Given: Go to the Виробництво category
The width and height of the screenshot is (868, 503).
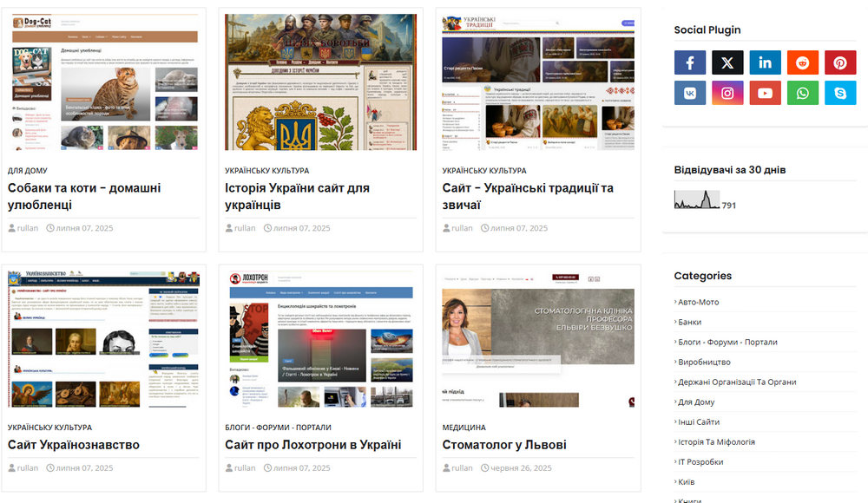Looking at the screenshot, I should coord(704,362).
